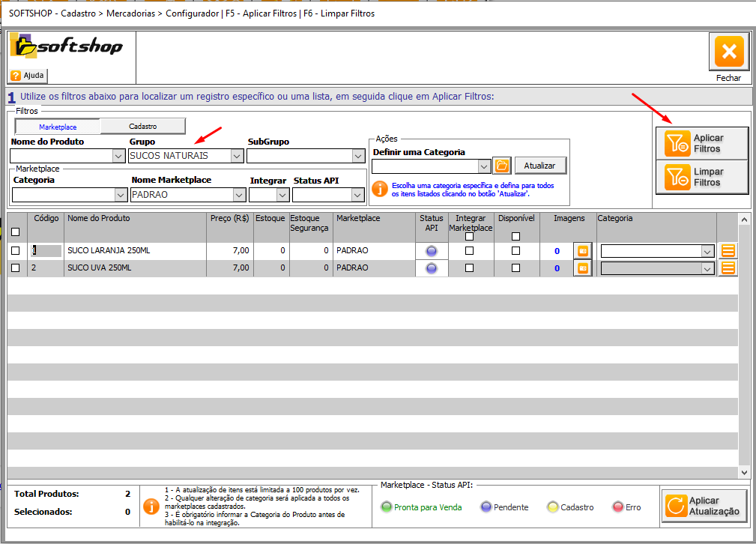Open the list menu icon for SUCO LARANJA row
756x544 pixels.
point(727,250)
